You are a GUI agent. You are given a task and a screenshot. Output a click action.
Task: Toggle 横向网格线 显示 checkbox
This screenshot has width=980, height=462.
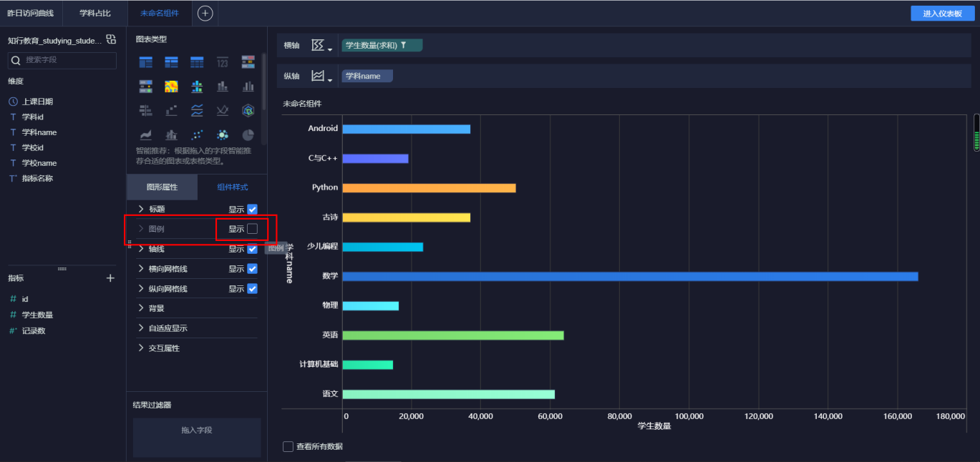coord(252,269)
